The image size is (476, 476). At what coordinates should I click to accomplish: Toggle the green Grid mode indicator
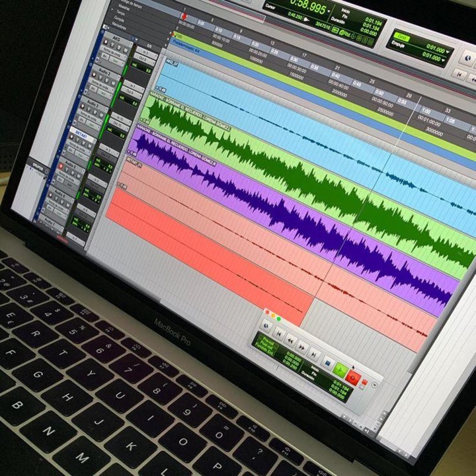(x=401, y=38)
